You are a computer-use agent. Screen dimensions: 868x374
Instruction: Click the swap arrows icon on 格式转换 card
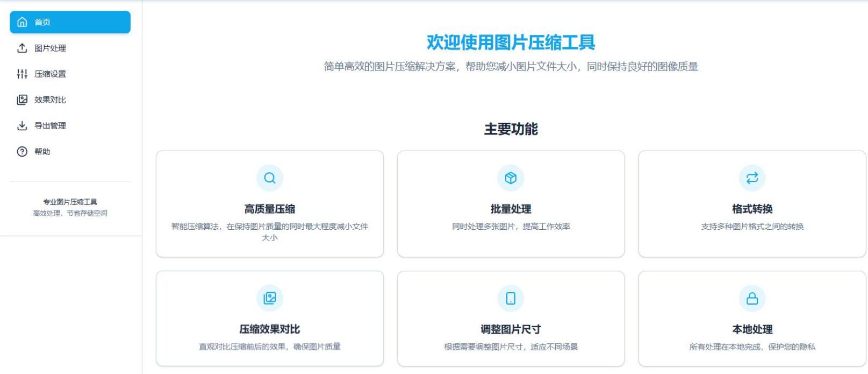click(752, 178)
